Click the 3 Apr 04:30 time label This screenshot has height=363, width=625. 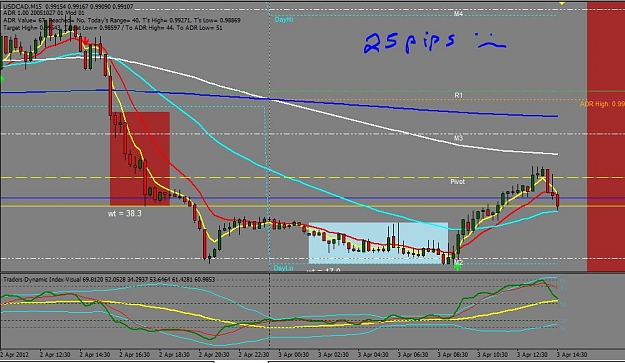pyautogui.click(x=373, y=355)
